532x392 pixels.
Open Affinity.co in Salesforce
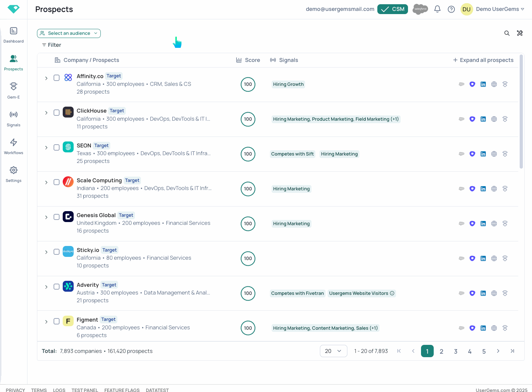pyautogui.click(x=462, y=84)
